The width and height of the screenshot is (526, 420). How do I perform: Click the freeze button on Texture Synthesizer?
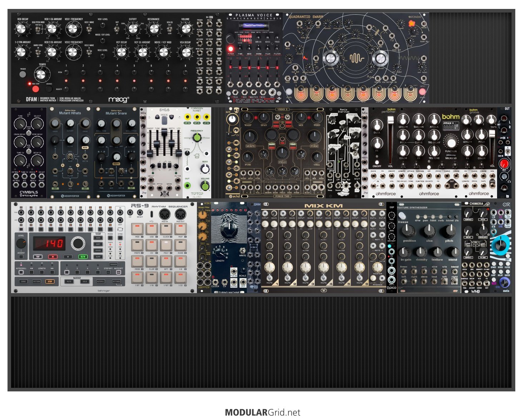[x=403, y=216]
